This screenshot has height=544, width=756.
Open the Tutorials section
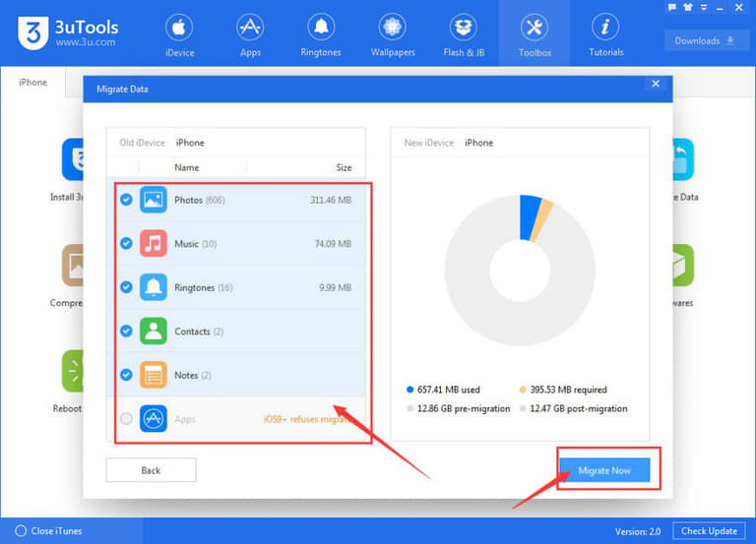coord(605,34)
